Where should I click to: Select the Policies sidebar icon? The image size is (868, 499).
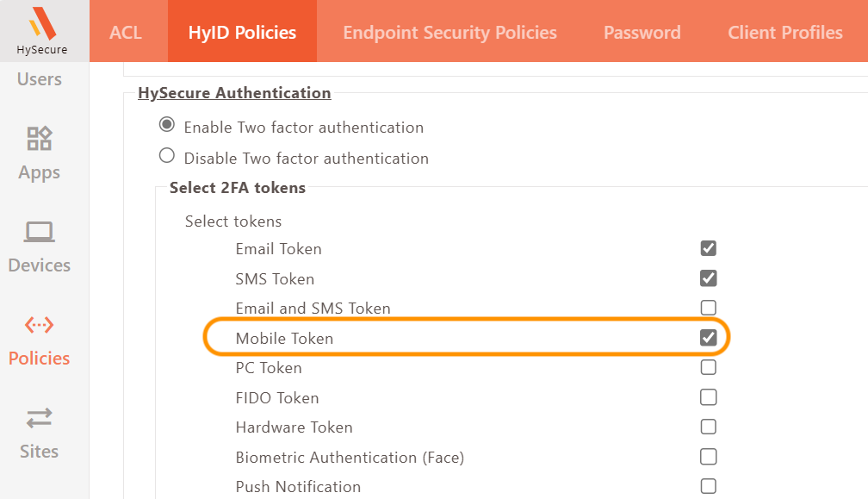[40, 325]
